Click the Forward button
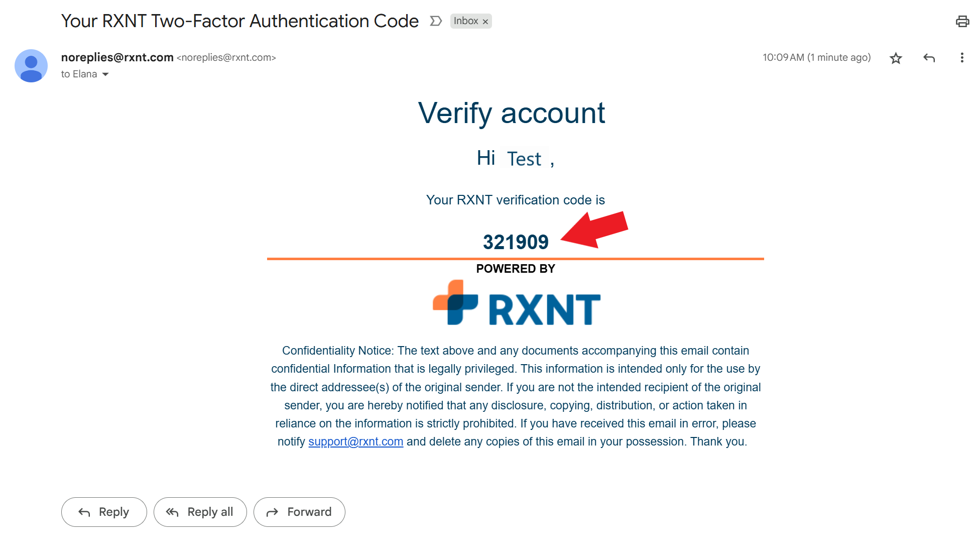This screenshot has width=980, height=554. pyautogui.click(x=299, y=512)
